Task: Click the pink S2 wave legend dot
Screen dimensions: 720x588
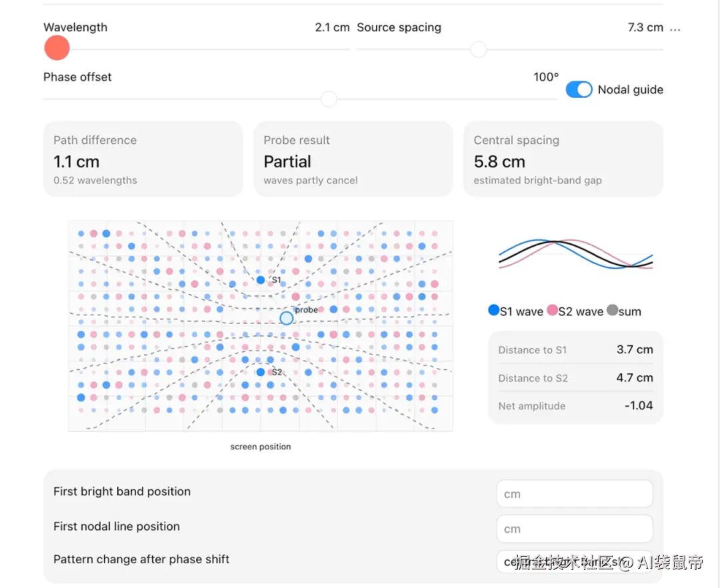Action: pyautogui.click(x=553, y=310)
